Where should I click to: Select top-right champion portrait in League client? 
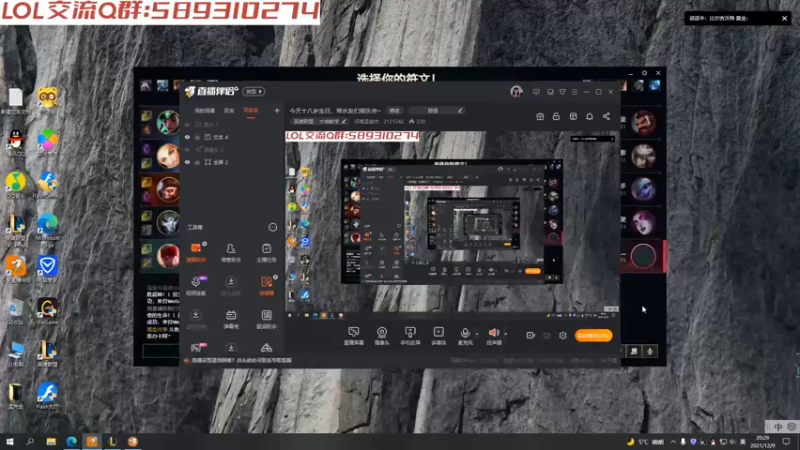[643, 123]
